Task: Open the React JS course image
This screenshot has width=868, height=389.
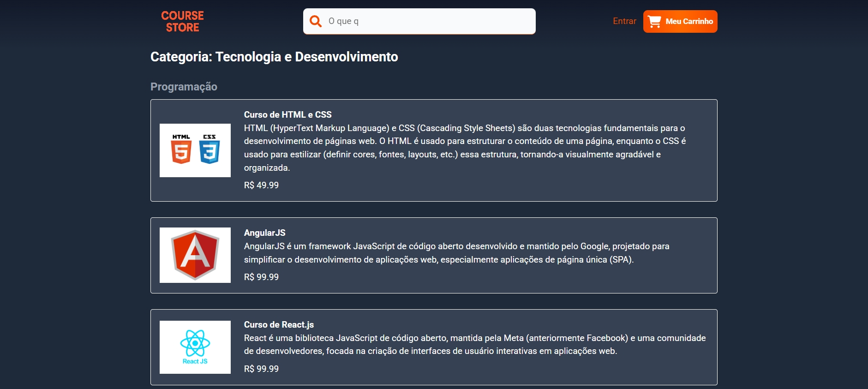Action: [x=195, y=347]
